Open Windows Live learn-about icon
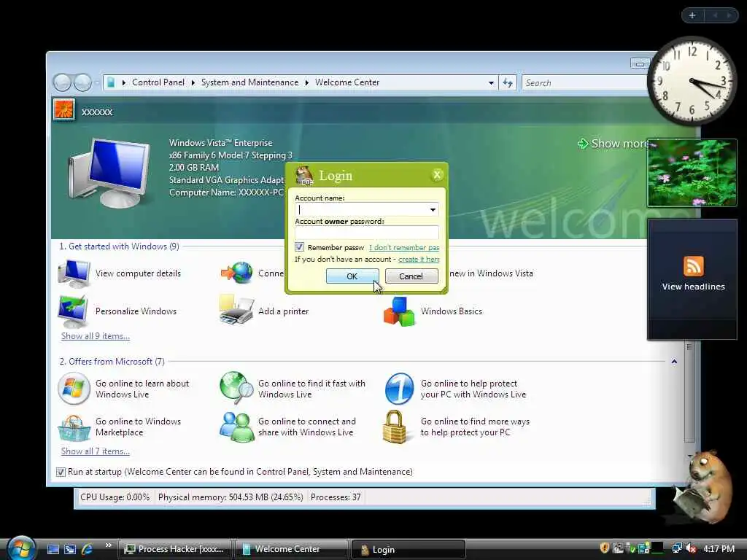 (74, 389)
